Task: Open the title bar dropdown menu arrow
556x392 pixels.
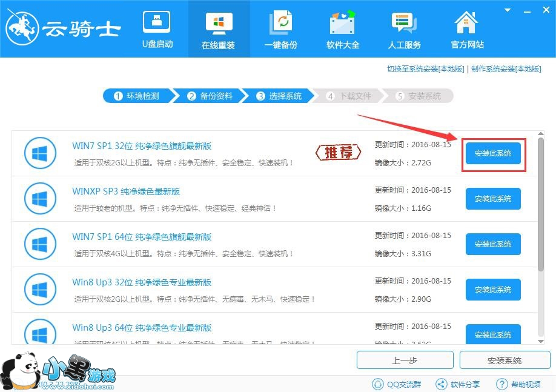Action: [508, 10]
